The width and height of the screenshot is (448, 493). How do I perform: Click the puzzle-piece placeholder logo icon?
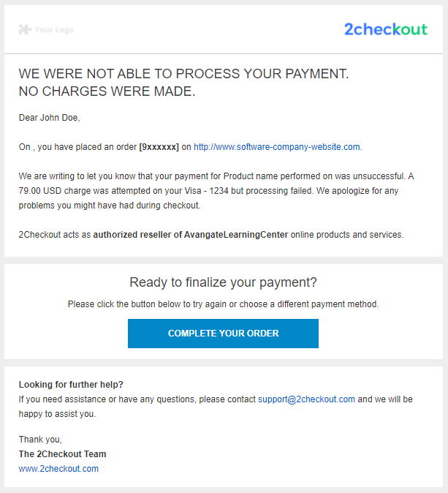[25, 29]
